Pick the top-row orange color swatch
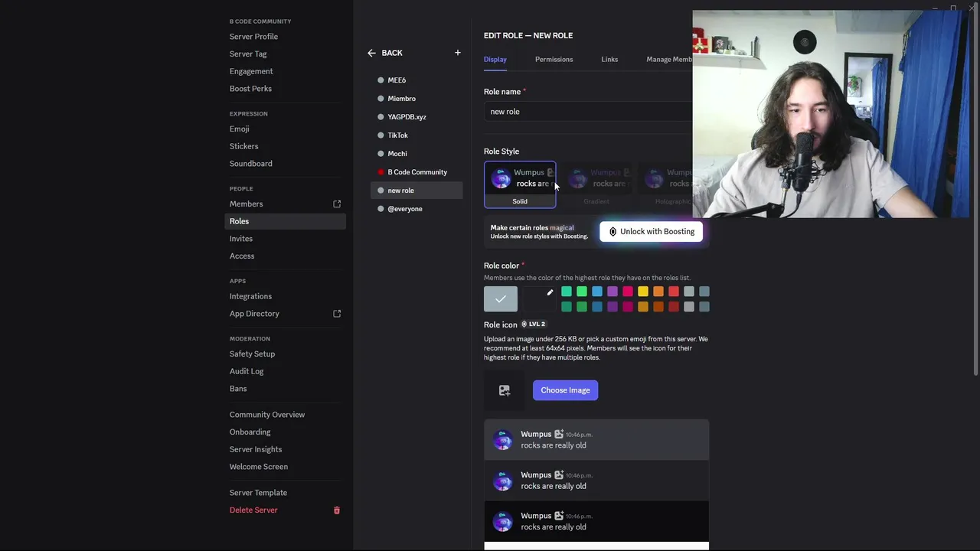The width and height of the screenshot is (980, 551). [x=658, y=292]
